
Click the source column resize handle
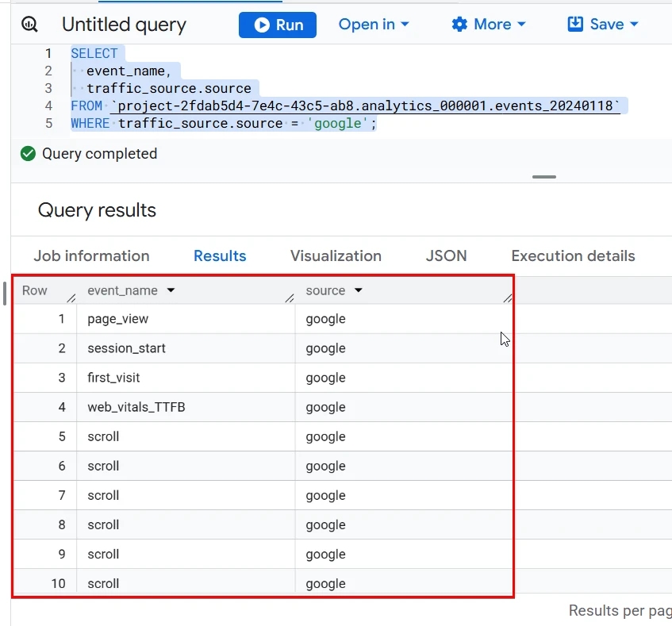(x=508, y=298)
